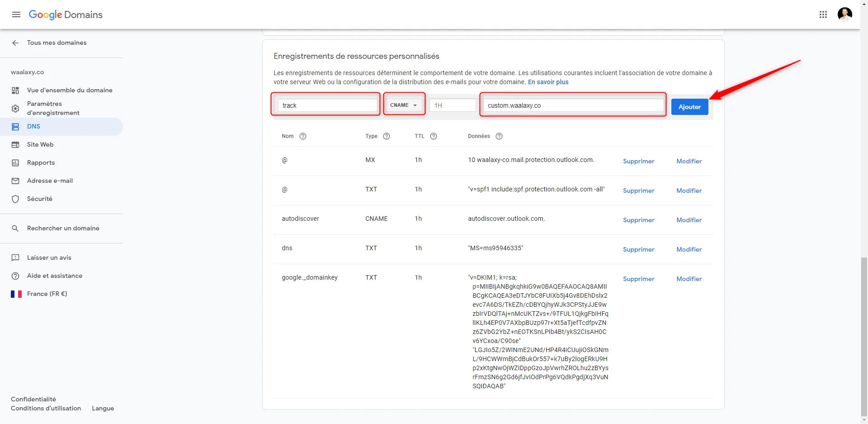Open the user account avatar
This screenshot has height=424, width=868.
pyautogui.click(x=845, y=14)
